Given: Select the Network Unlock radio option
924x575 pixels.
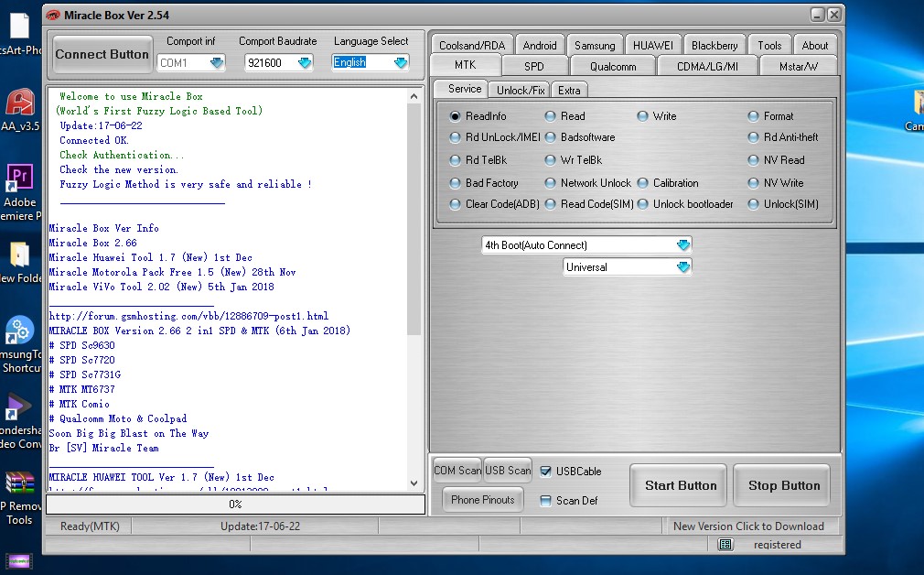Looking at the screenshot, I should coord(550,183).
